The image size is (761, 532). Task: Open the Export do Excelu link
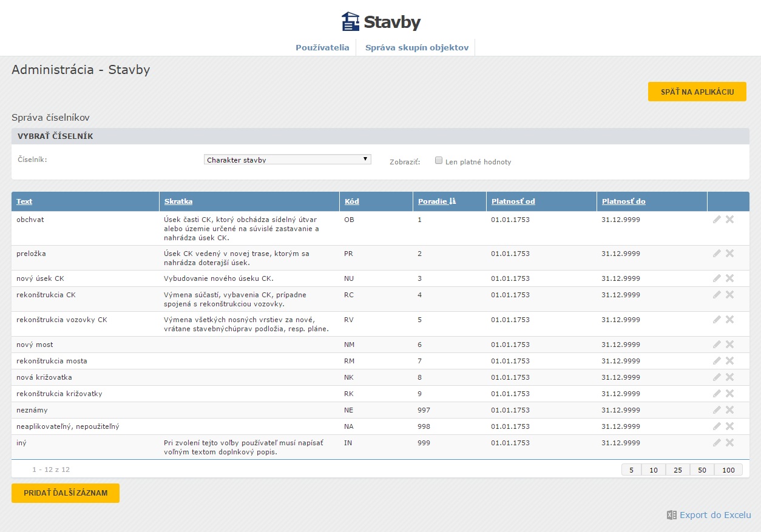coord(715,515)
